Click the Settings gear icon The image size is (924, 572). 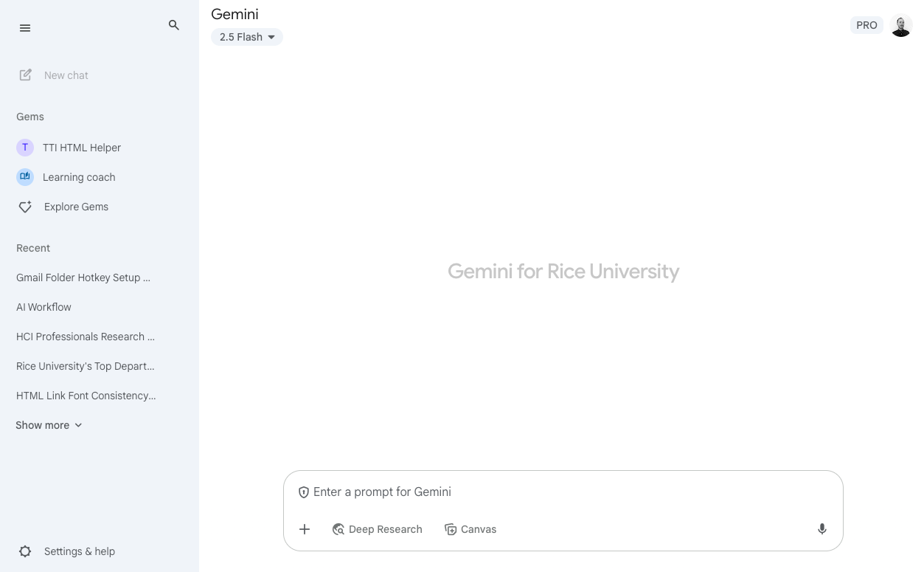pos(25,551)
